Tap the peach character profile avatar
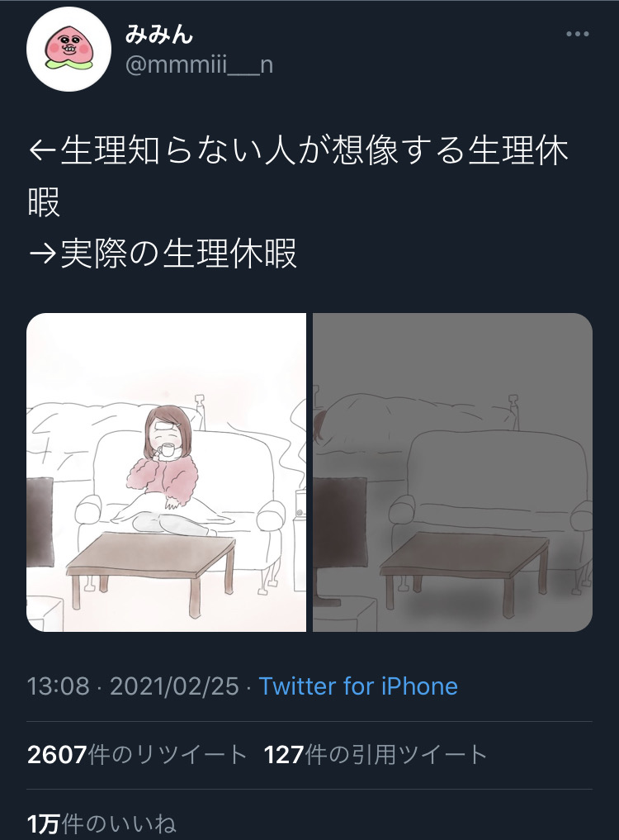 pos(69,50)
